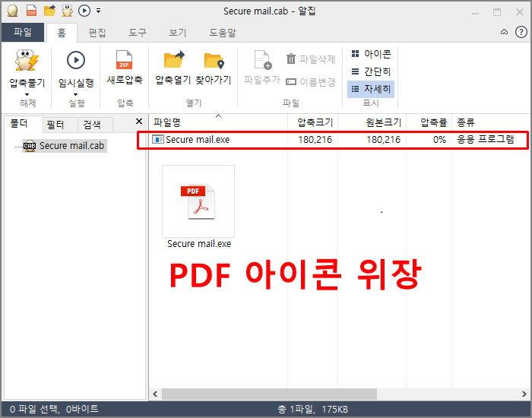
Task: Click the 압축풀기 extract icon
Action: tap(27, 60)
